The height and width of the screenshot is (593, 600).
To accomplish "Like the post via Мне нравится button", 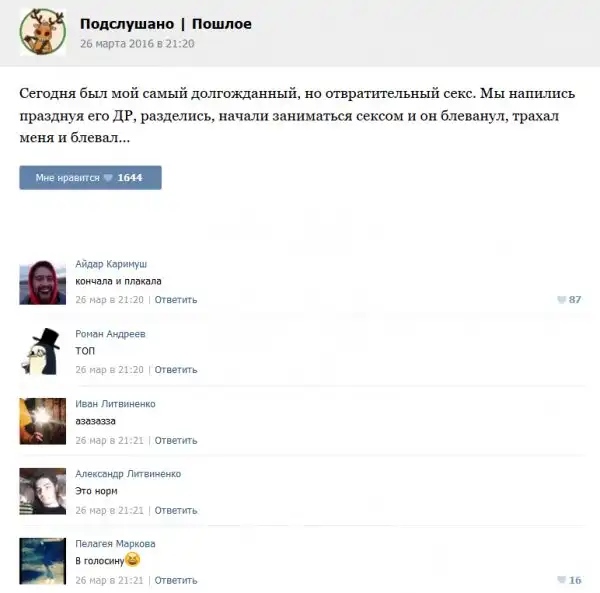I will [90, 178].
